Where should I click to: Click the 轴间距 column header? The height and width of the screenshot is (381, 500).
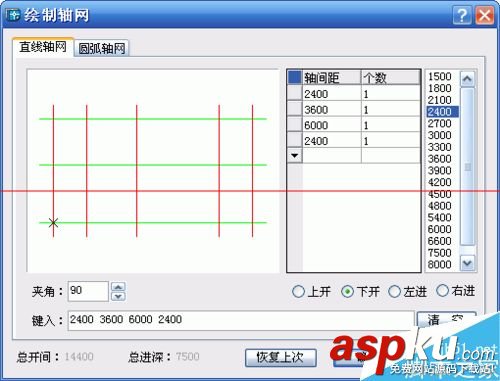331,78
